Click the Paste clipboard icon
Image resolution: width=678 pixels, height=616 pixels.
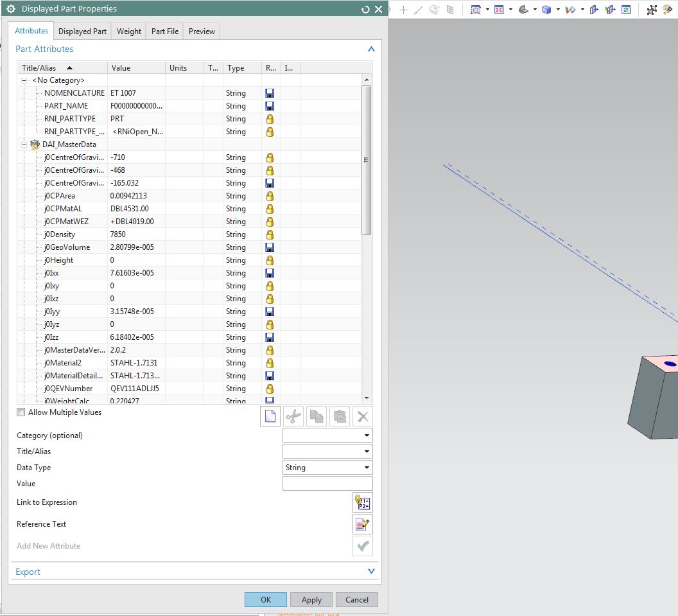click(x=340, y=417)
